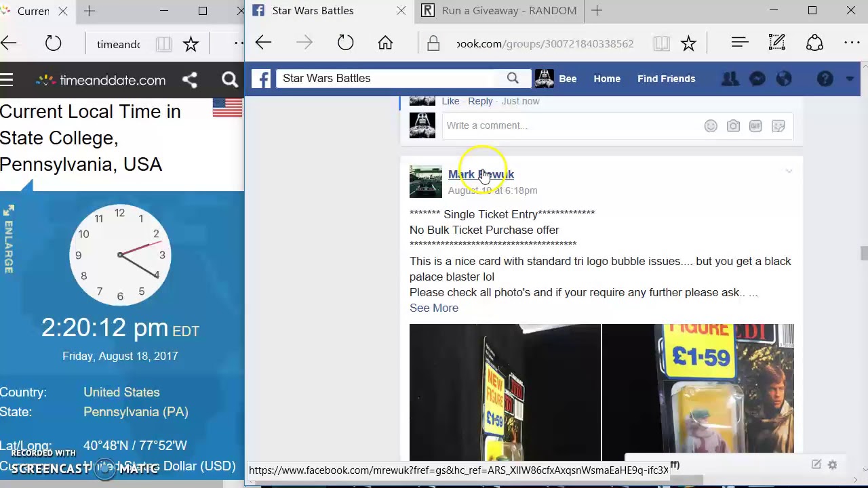
Task: Click the timeanddate.com logo
Action: point(101,80)
